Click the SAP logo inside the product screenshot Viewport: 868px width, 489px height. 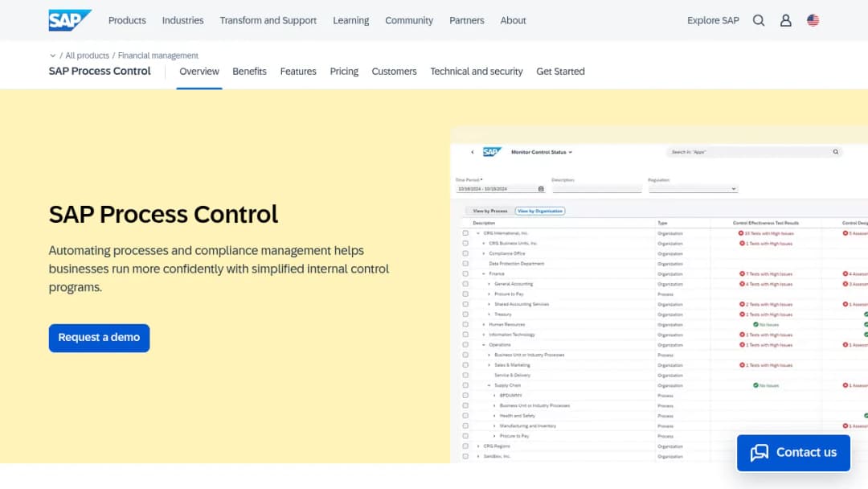492,152
